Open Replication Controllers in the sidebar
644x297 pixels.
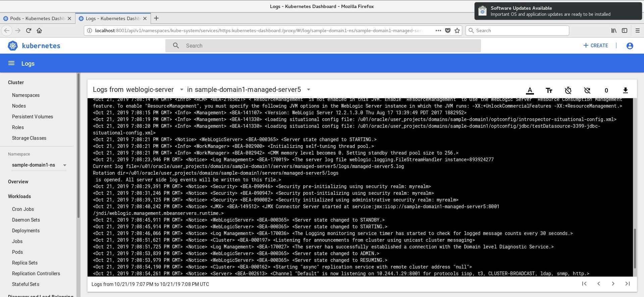tap(36, 274)
